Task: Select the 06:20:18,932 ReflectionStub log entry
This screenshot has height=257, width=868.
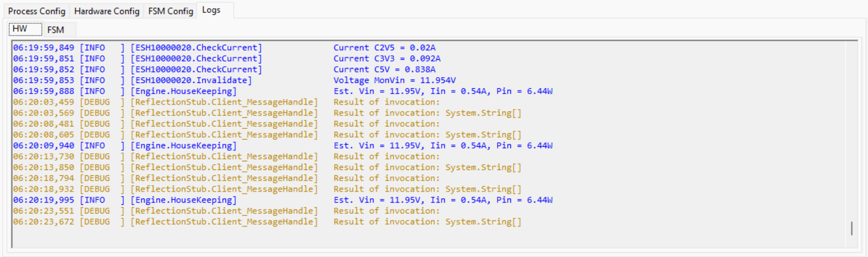Action: [x=224, y=189]
